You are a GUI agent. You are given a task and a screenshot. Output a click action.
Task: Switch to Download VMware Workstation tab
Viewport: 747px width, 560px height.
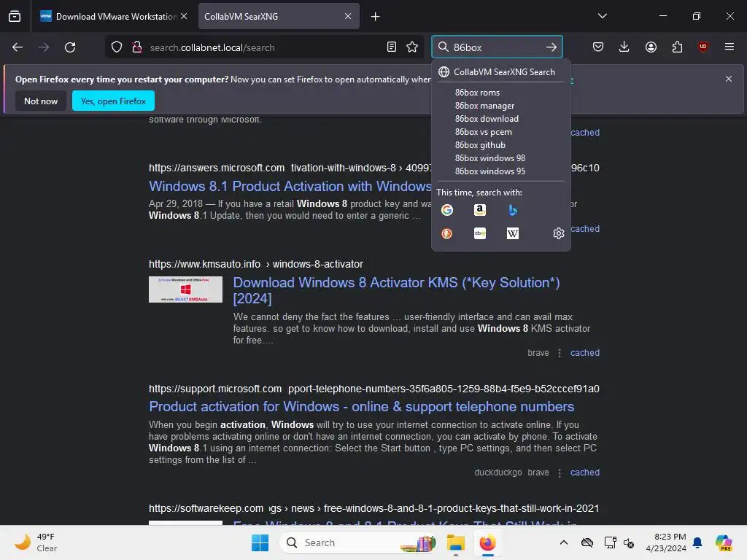pos(113,16)
